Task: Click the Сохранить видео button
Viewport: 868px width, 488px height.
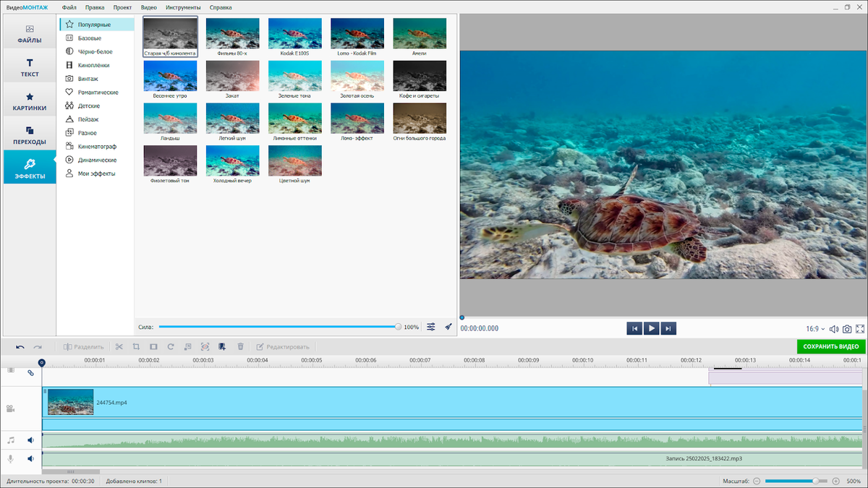Action: tap(831, 346)
